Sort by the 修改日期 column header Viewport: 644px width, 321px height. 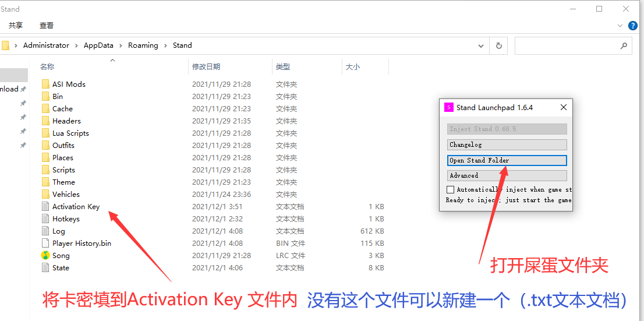click(x=206, y=66)
